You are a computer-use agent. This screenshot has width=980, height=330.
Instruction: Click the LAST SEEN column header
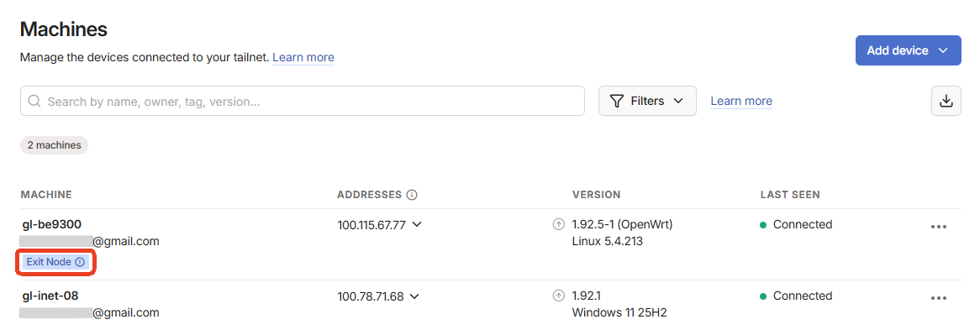point(790,195)
